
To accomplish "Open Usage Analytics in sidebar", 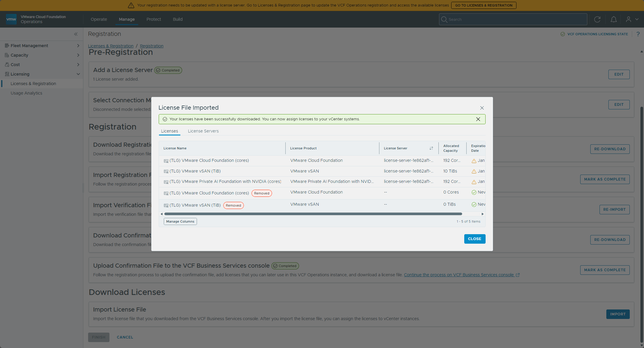I will click(26, 93).
